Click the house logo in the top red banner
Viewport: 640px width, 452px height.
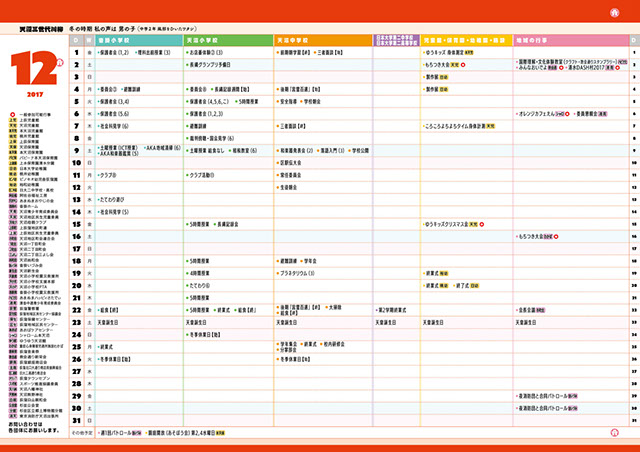(x=614, y=13)
